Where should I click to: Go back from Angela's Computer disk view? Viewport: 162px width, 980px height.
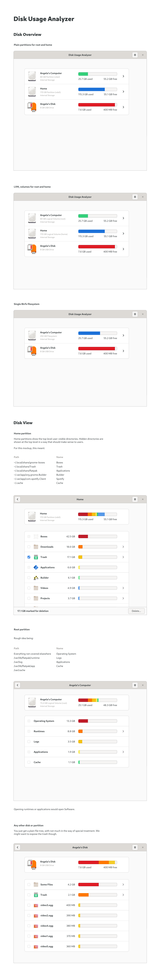(17, 685)
